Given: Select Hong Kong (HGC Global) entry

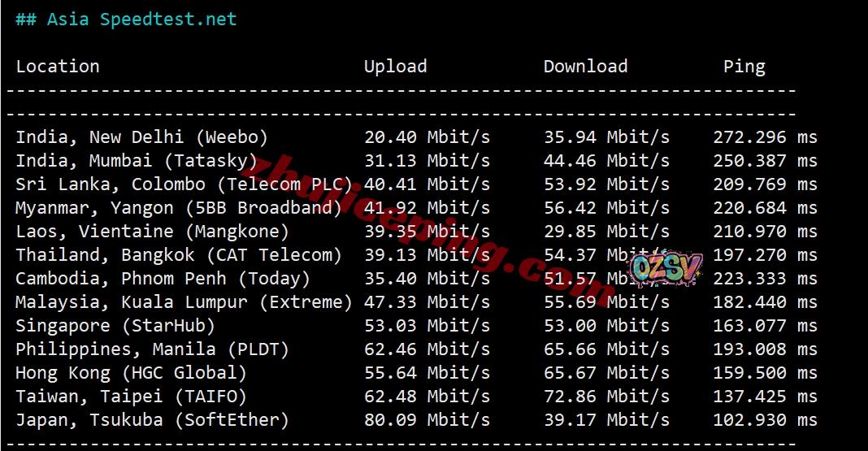Looking at the screenshot, I should coord(131,373).
